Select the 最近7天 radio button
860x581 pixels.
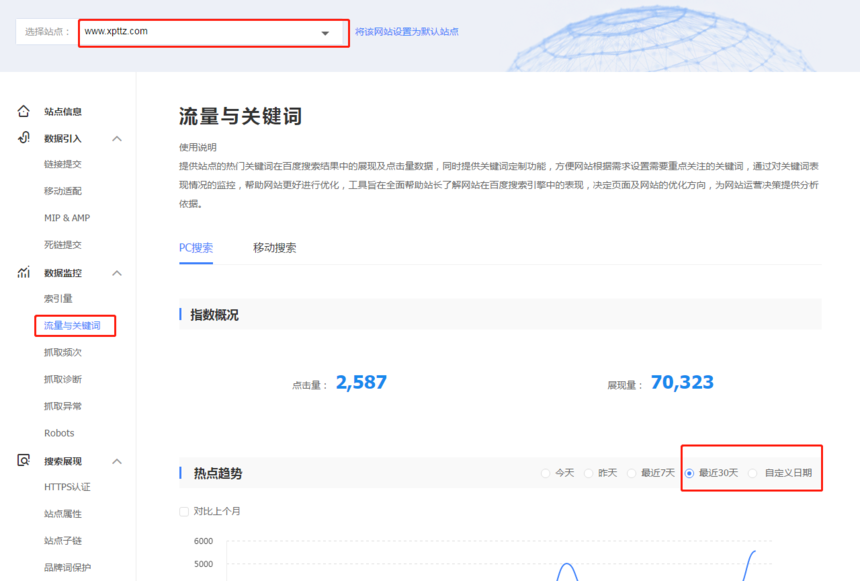tap(631, 473)
